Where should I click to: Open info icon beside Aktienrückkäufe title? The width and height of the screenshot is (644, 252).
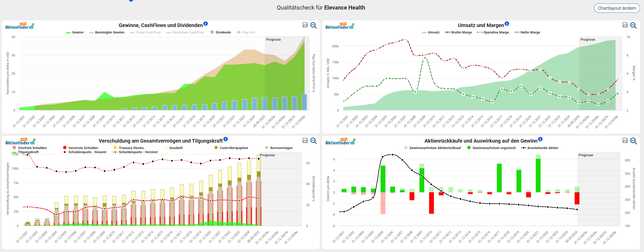[540, 139]
